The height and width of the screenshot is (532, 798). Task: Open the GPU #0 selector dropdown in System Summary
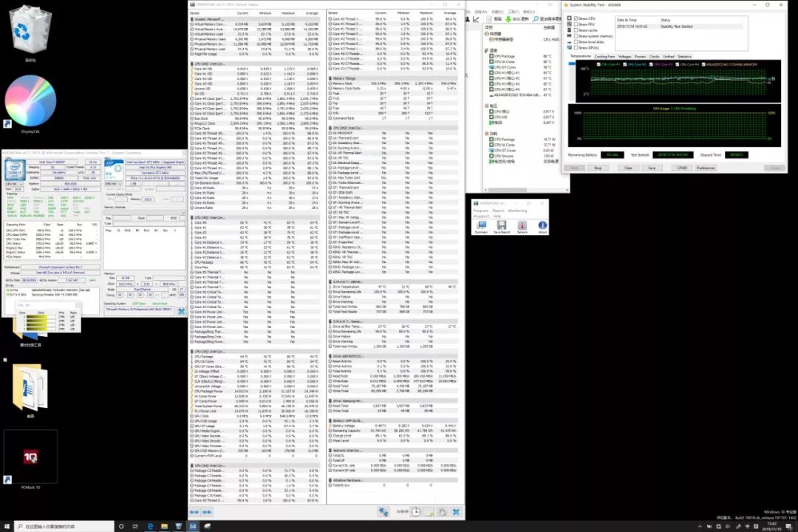pyautogui.click(x=114, y=184)
